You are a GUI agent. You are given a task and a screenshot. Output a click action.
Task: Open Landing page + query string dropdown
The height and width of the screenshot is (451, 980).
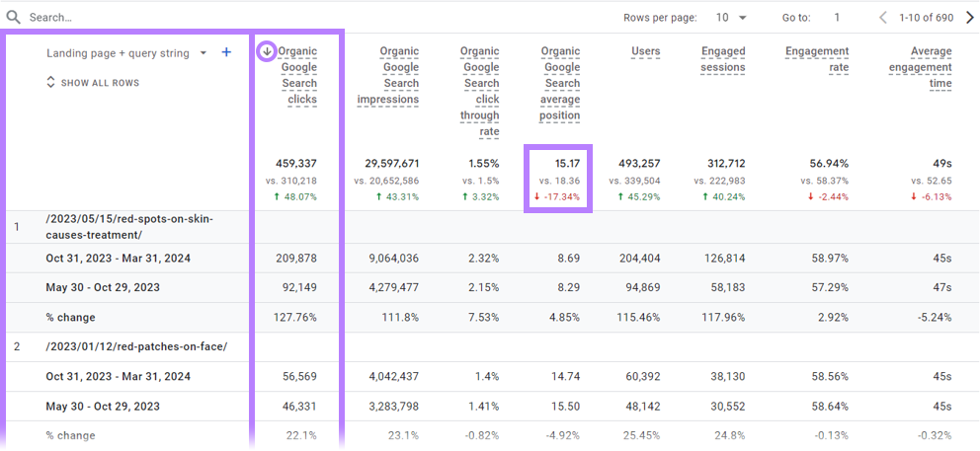pyautogui.click(x=203, y=53)
